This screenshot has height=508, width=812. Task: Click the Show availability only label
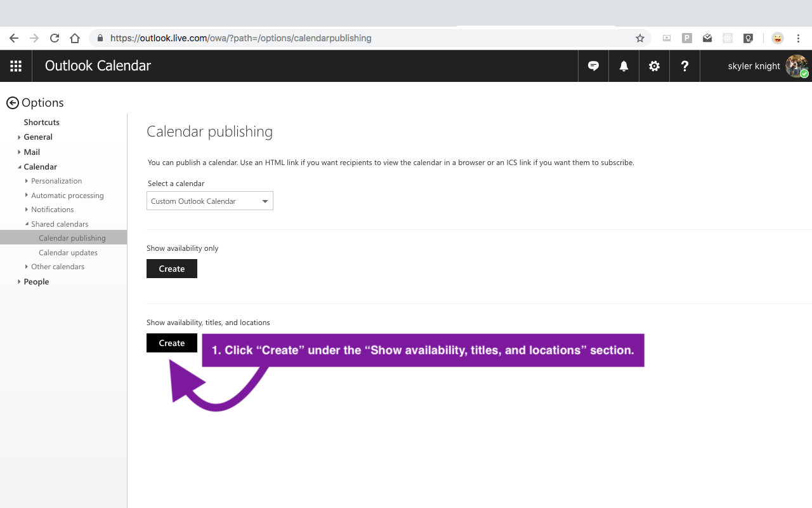tap(183, 248)
